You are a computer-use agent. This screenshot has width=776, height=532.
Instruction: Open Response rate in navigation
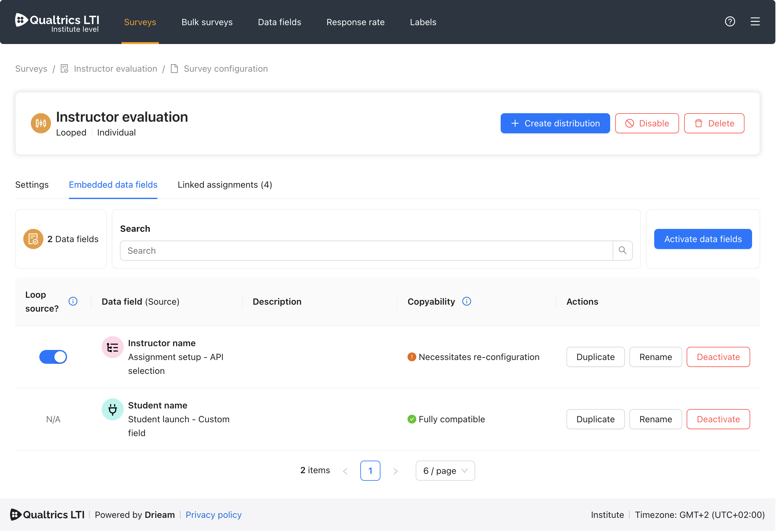356,22
